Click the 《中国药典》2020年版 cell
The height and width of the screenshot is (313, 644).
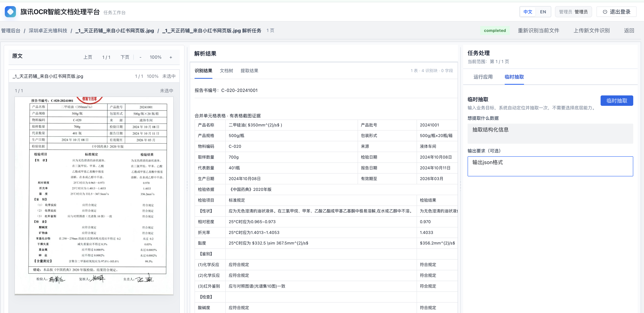point(341,190)
